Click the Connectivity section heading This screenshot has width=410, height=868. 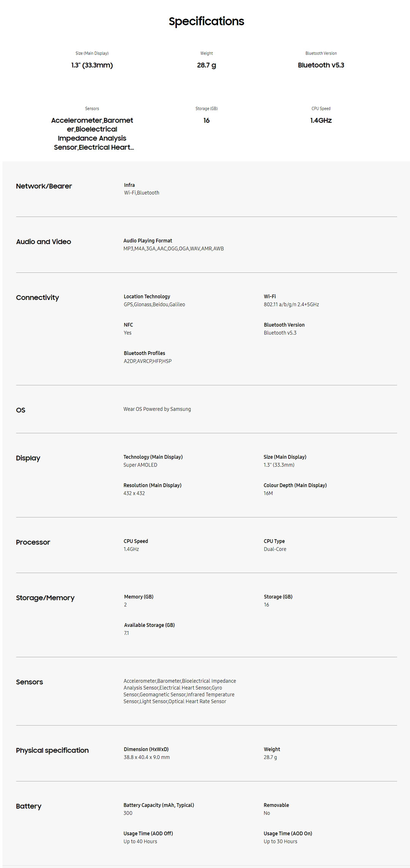point(38,298)
